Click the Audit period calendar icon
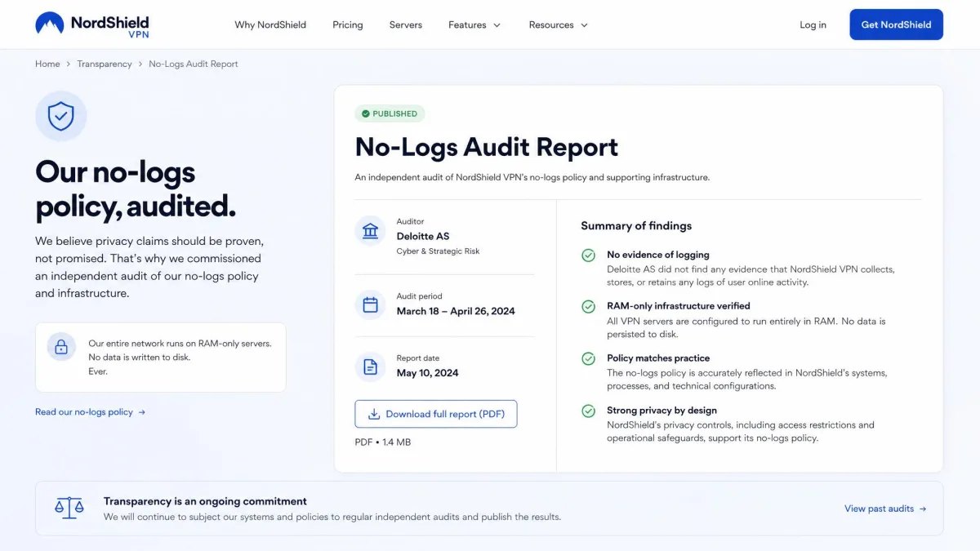This screenshot has width=980, height=551. [x=370, y=305]
